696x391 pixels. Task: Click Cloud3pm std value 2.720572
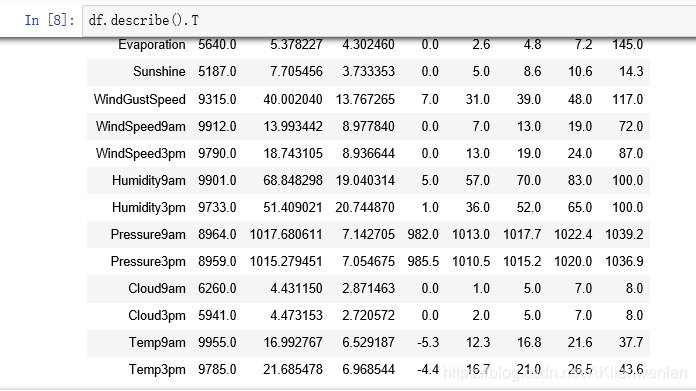[368, 316]
